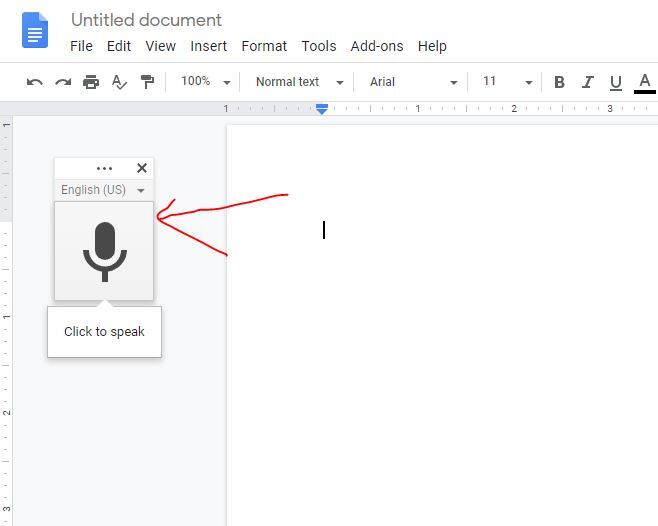The width and height of the screenshot is (658, 526).
Task: Open the Insert menu
Action: tap(208, 46)
